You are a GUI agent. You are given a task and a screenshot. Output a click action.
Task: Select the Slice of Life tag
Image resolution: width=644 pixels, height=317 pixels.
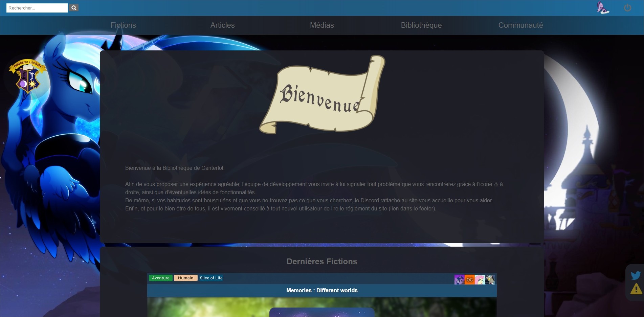coord(211,278)
